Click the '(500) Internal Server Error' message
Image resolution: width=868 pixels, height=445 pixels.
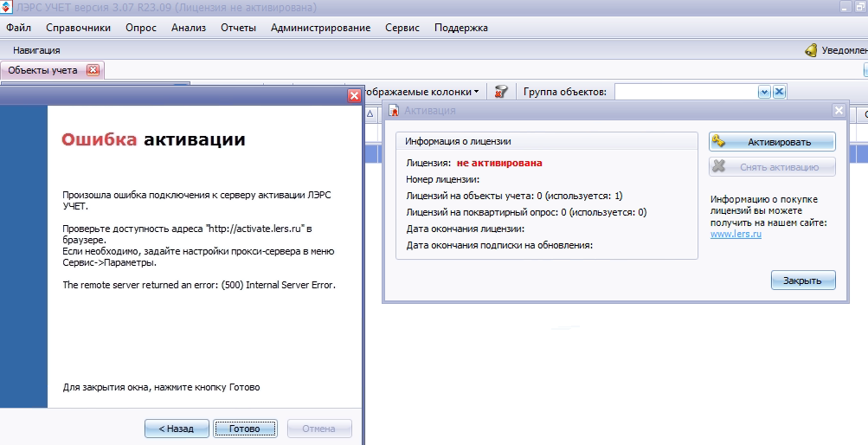click(x=278, y=285)
